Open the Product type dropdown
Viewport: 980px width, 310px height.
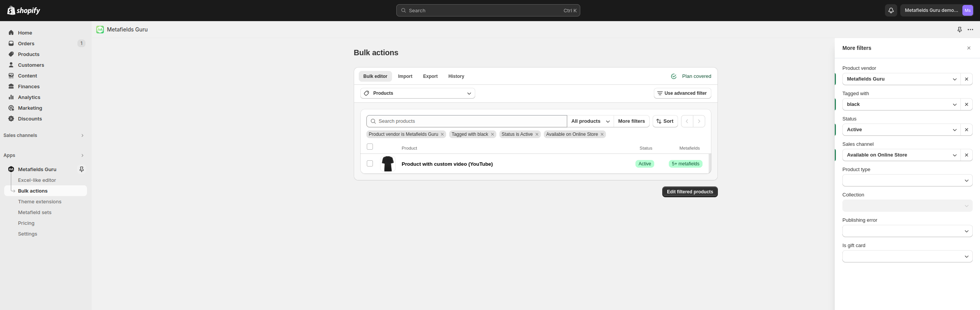coord(907,180)
